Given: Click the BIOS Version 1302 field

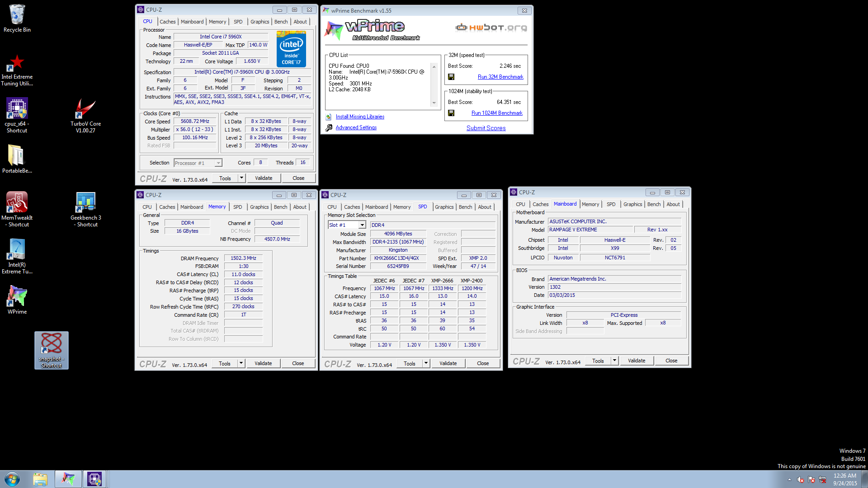Looking at the screenshot, I should click(x=614, y=287).
